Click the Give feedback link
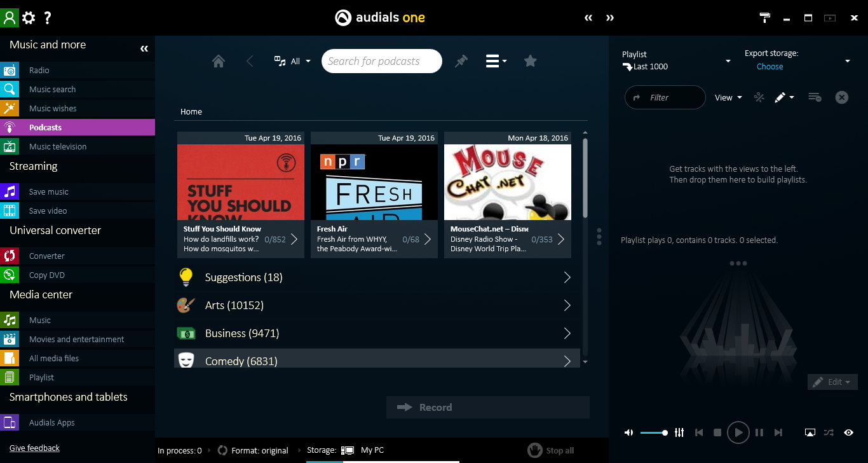Image resolution: width=868 pixels, height=463 pixels. (34, 448)
